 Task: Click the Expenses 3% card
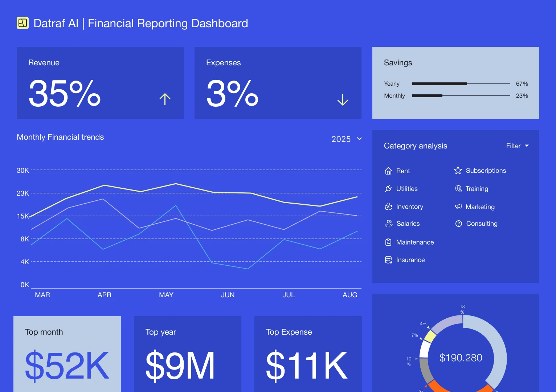point(278,83)
